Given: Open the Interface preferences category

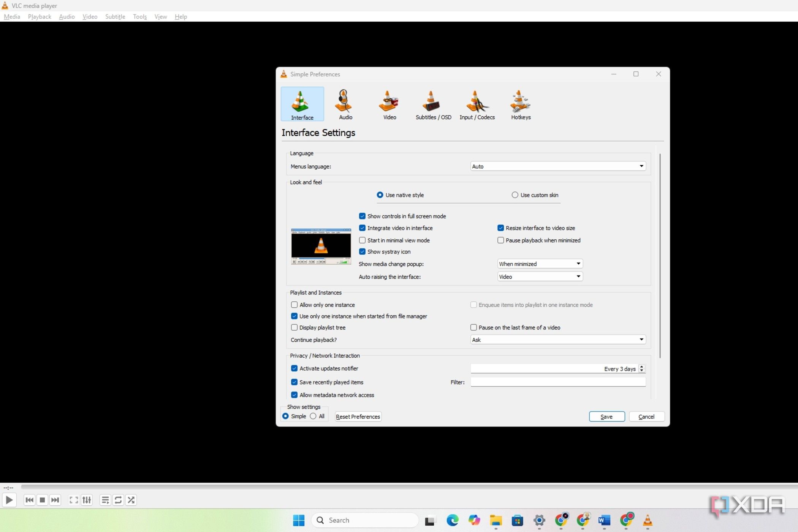Looking at the screenshot, I should 302,104.
